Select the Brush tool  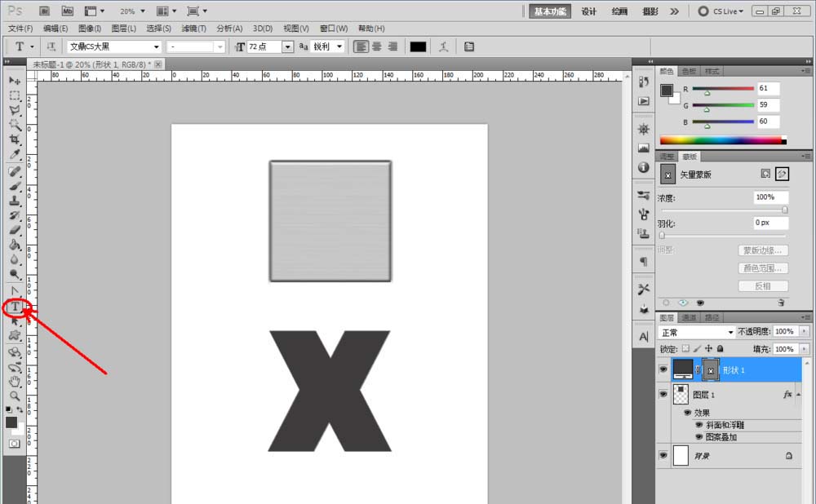click(15, 186)
